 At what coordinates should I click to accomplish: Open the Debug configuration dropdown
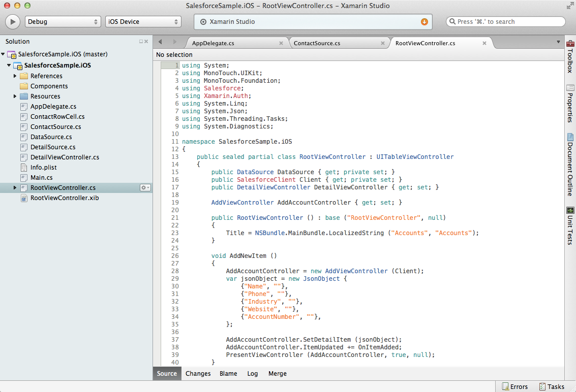(63, 22)
